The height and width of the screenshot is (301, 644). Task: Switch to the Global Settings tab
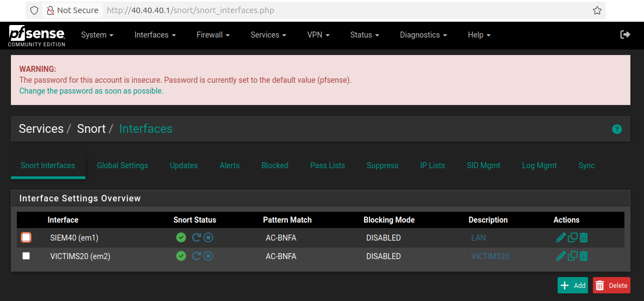click(122, 165)
